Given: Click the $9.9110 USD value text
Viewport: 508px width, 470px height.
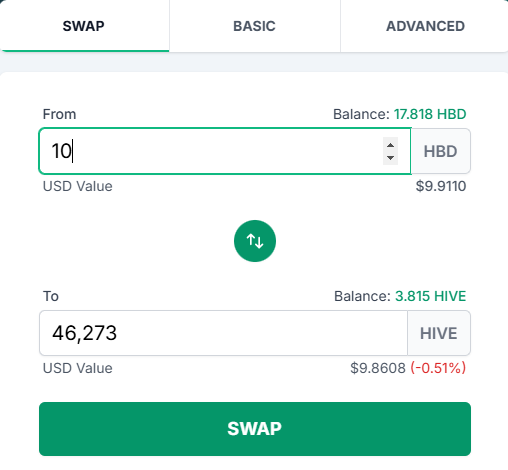Looking at the screenshot, I should pyautogui.click(x=441, y=186).
